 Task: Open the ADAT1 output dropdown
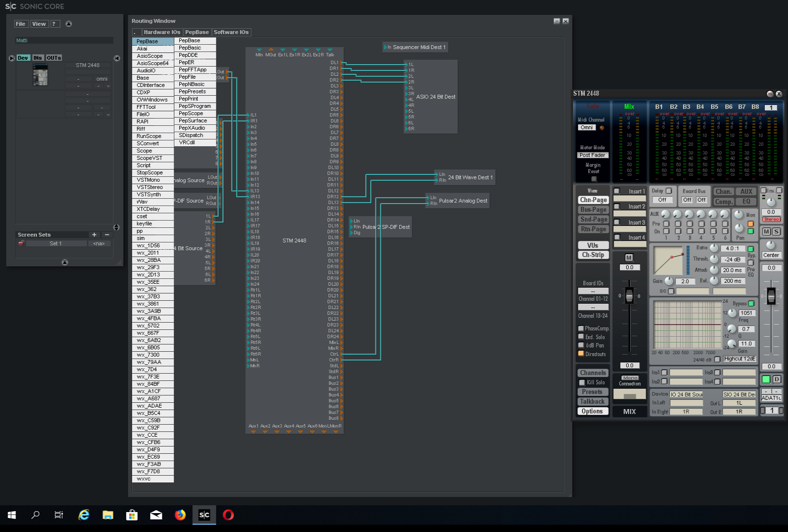tap(771, 398)
